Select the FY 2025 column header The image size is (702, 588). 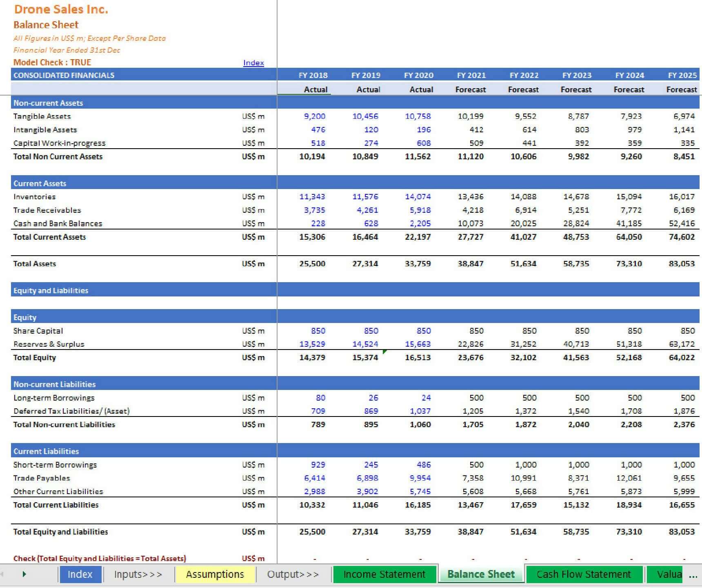point(682,75)
